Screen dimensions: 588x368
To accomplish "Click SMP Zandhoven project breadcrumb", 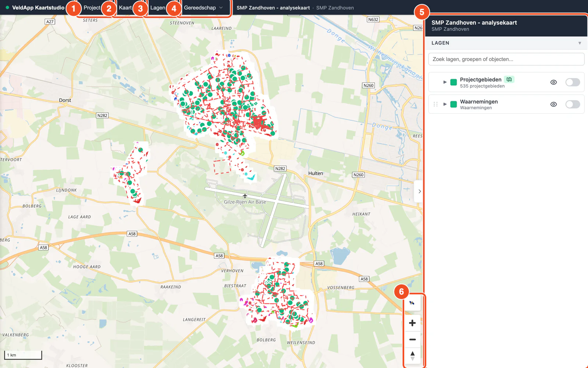I will [x=335, y=8].
